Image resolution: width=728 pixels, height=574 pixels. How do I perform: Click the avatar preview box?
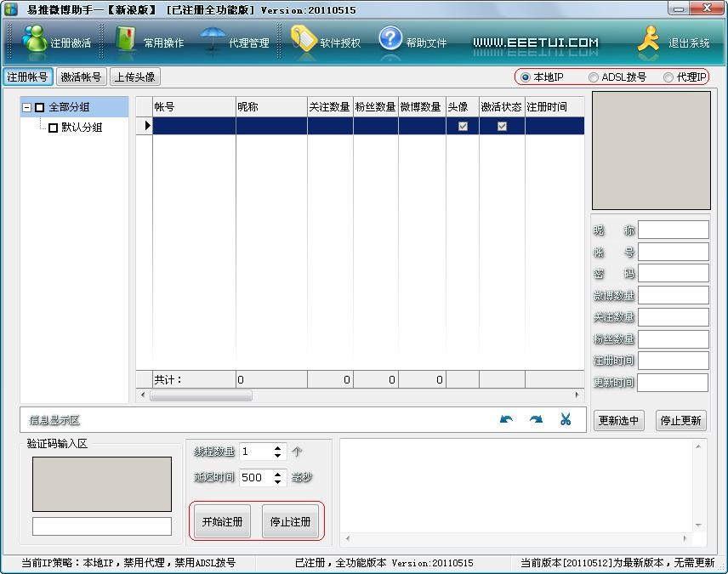click(x=651, y=151)
